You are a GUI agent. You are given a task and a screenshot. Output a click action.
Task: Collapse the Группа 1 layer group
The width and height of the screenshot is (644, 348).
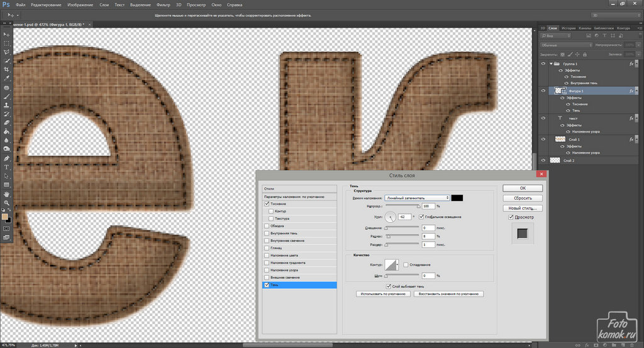point(550,64)
